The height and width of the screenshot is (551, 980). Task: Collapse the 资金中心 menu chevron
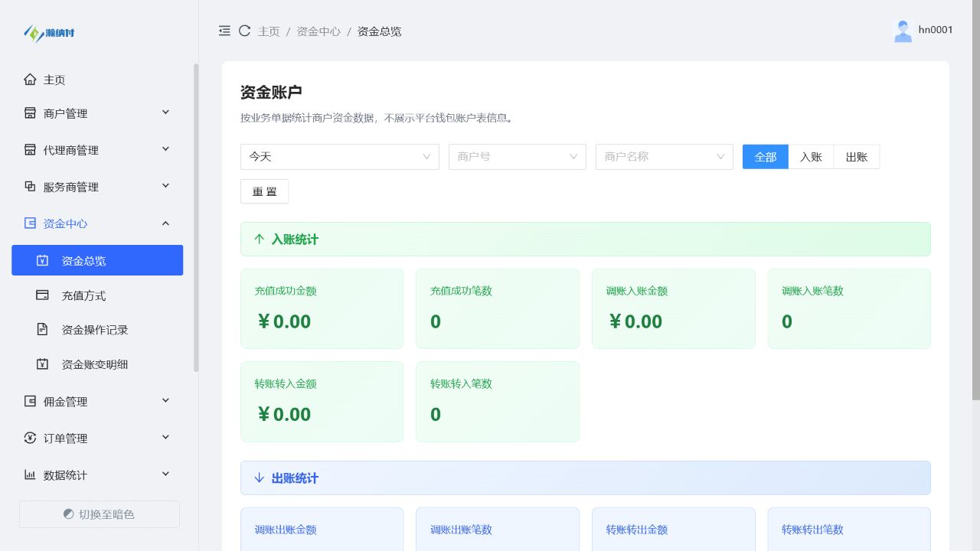pyautogui.click(x=165, y=223)
